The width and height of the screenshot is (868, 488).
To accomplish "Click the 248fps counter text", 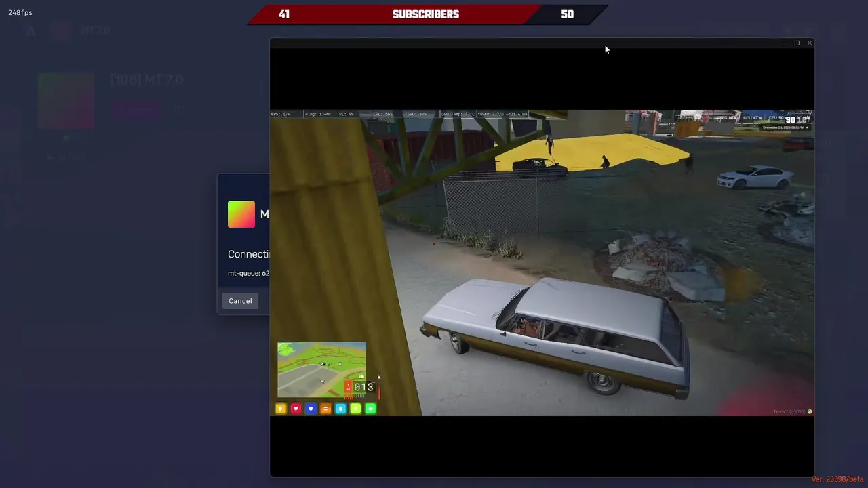I will [x=20, y=13].
